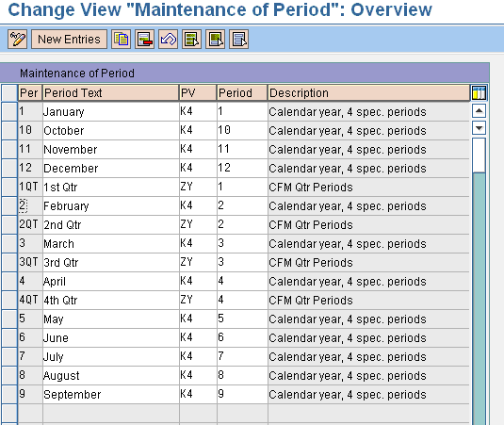Viewport: 504px width, 425px height.
Task: Toggle the Display/Change pencil icon
Action: 17,40
